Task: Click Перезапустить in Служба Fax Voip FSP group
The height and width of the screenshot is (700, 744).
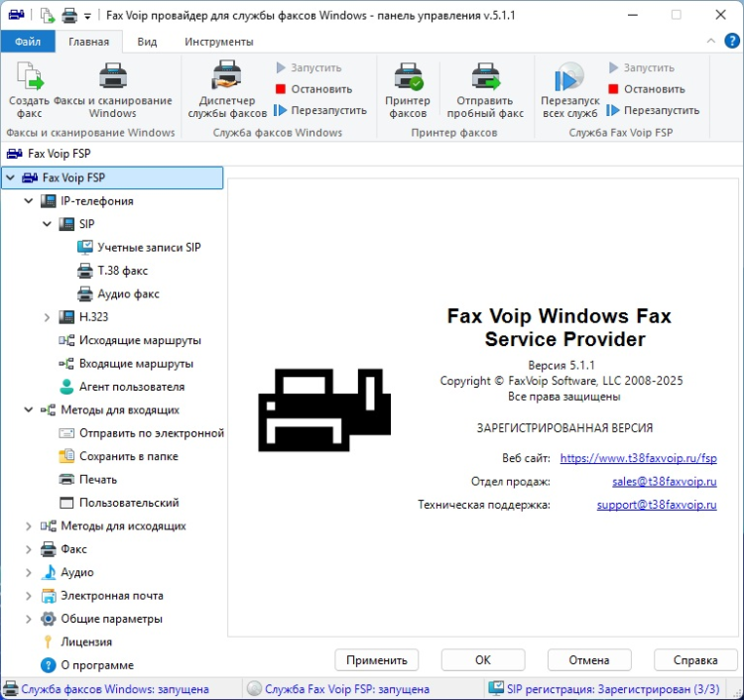Action: pos(653,110)
